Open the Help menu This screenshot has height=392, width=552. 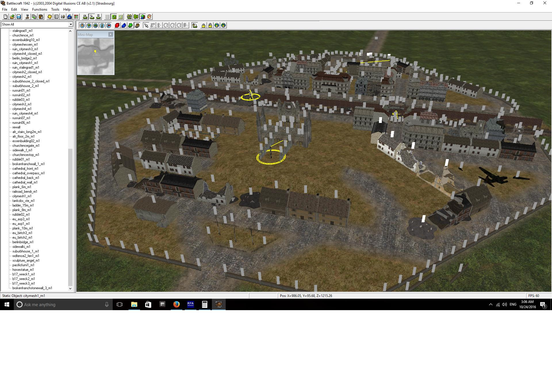point(67,9)
